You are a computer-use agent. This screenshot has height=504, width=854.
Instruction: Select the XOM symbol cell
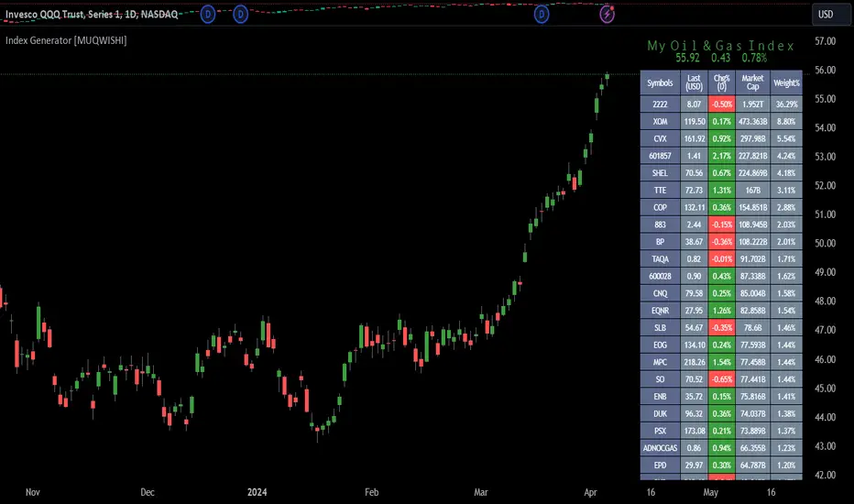(660, 122)
